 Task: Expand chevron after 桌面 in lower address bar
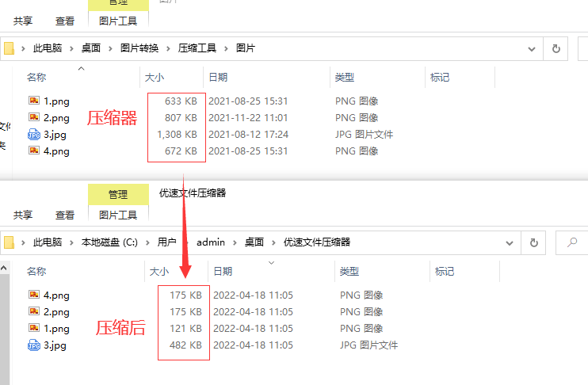273,243
